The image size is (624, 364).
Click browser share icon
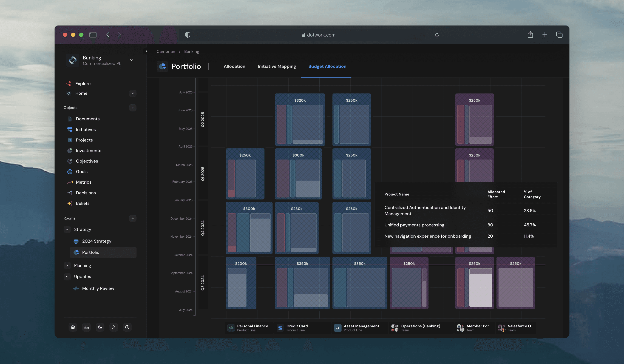tap(530, 35)
